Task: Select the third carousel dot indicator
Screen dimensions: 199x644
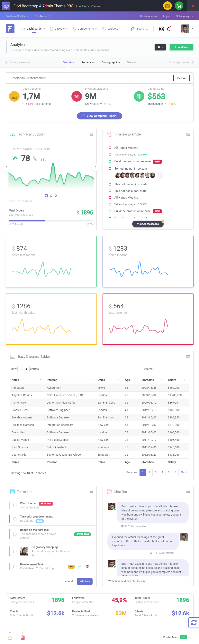Action: [x=56, y=195]
